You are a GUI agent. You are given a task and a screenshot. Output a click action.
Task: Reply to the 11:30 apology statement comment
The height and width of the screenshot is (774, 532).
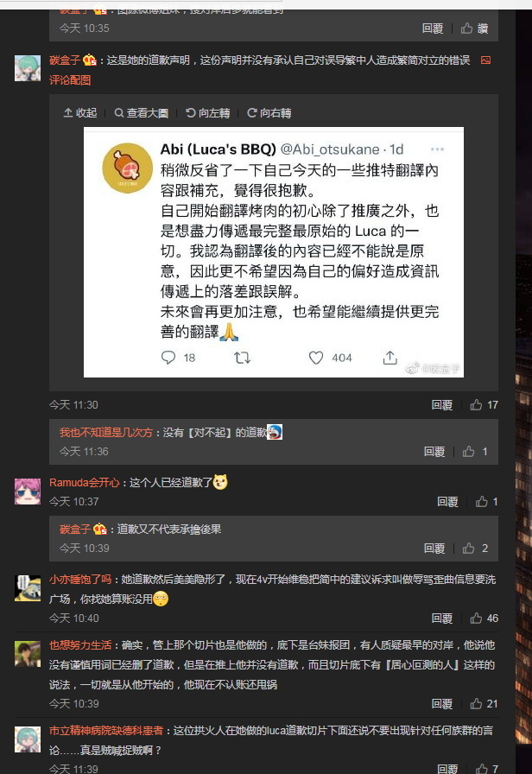(442, 405)
